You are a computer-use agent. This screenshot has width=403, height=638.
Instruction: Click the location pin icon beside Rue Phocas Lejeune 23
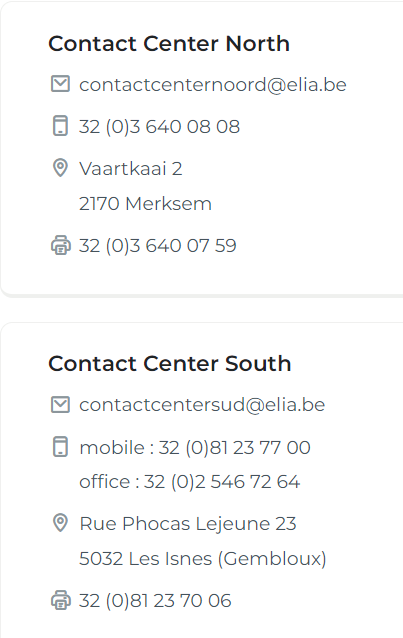[x=60, y=523]
